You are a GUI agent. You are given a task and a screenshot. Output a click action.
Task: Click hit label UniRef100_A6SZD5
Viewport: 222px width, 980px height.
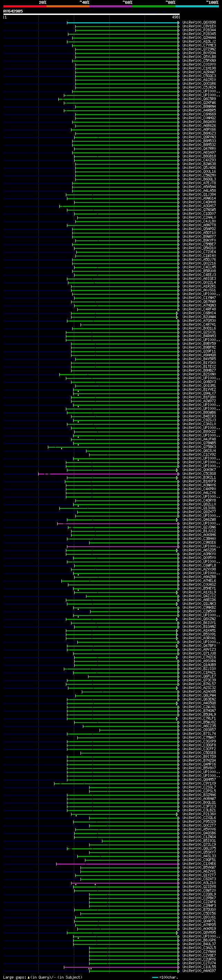coord(199,550)
